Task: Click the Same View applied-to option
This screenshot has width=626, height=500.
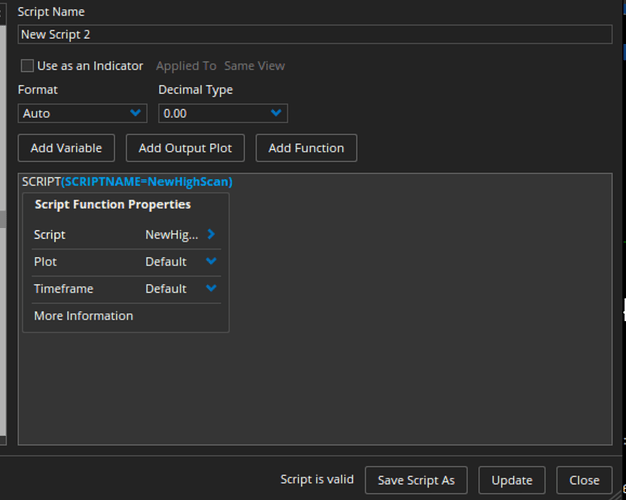Action: point(254,66)
